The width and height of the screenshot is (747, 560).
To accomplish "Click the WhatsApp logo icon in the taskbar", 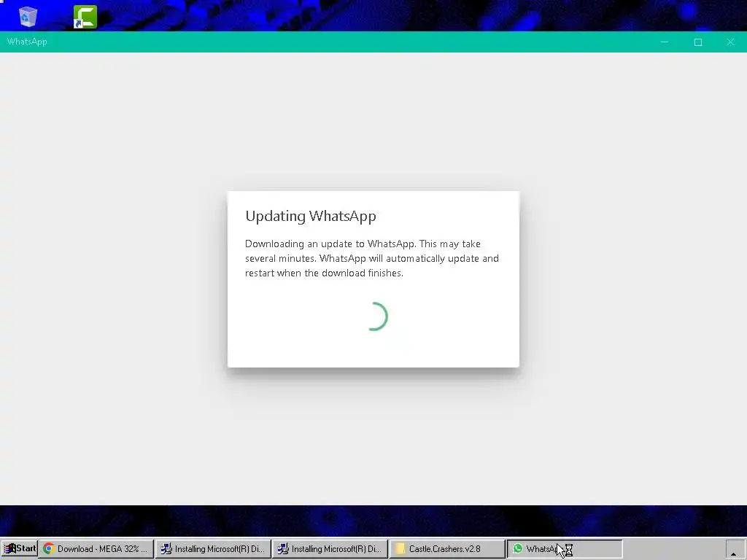I will 517,548.
